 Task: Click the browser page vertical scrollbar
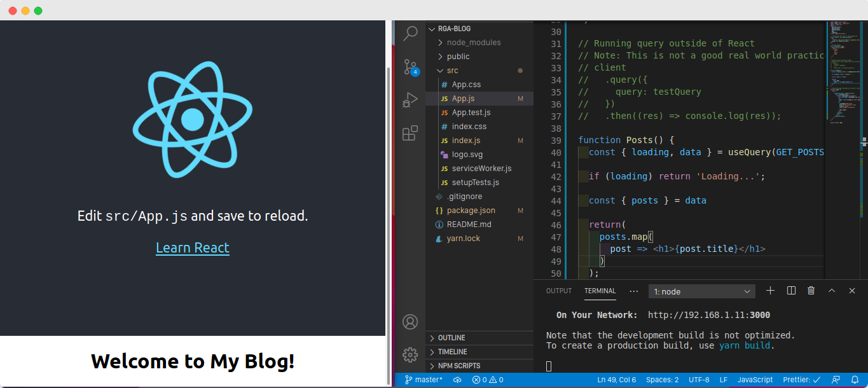pyautogui.click(x=389, y=226)
